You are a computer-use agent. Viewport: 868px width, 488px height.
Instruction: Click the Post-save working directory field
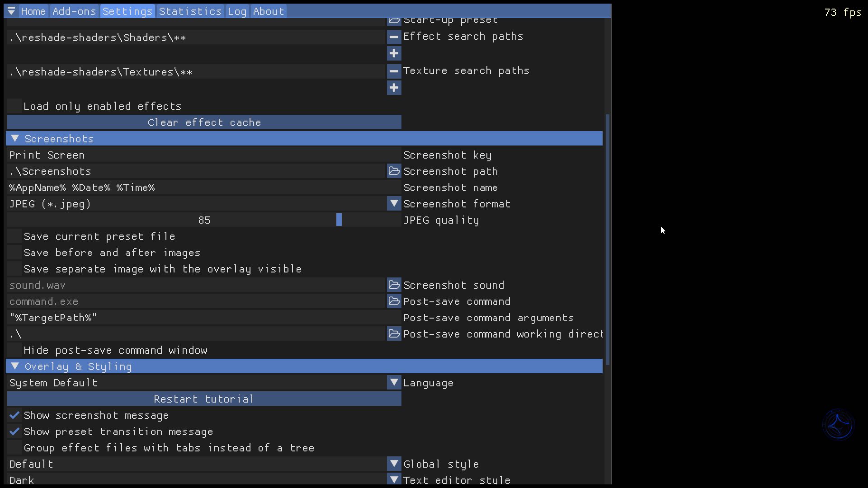pos(196,334)
